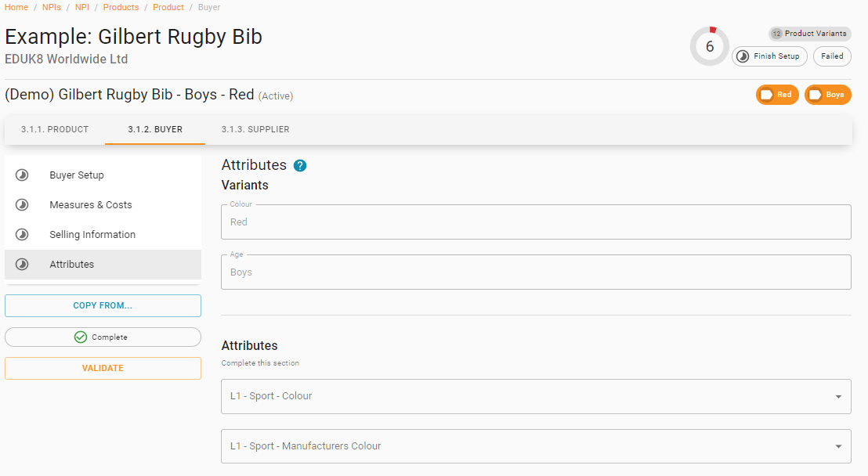This screenshot has width=868, height=476.
Task: Click the Selling Information progress icon
Action: pos(22,235)
